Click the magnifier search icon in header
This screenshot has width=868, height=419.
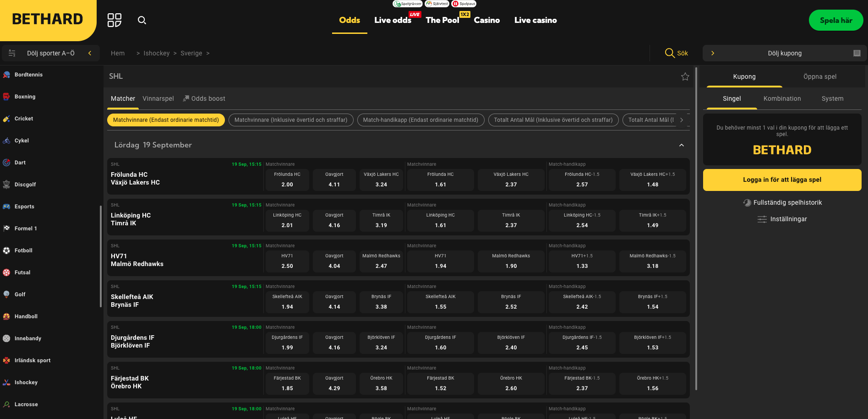pyautogui.click(x=142, y=20)
